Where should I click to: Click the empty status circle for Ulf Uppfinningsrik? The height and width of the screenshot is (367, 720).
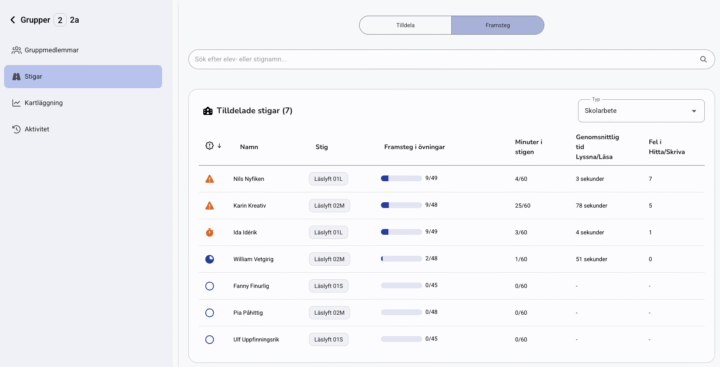tap(209, 339)
